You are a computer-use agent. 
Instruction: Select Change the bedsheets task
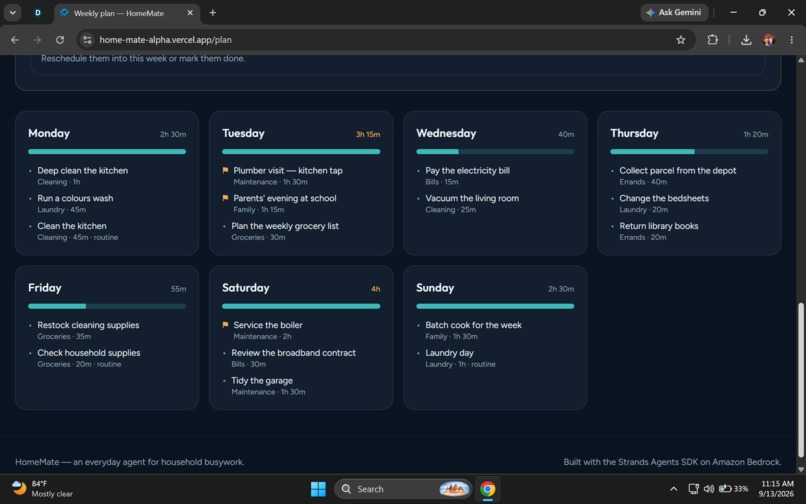click(664, 198)
